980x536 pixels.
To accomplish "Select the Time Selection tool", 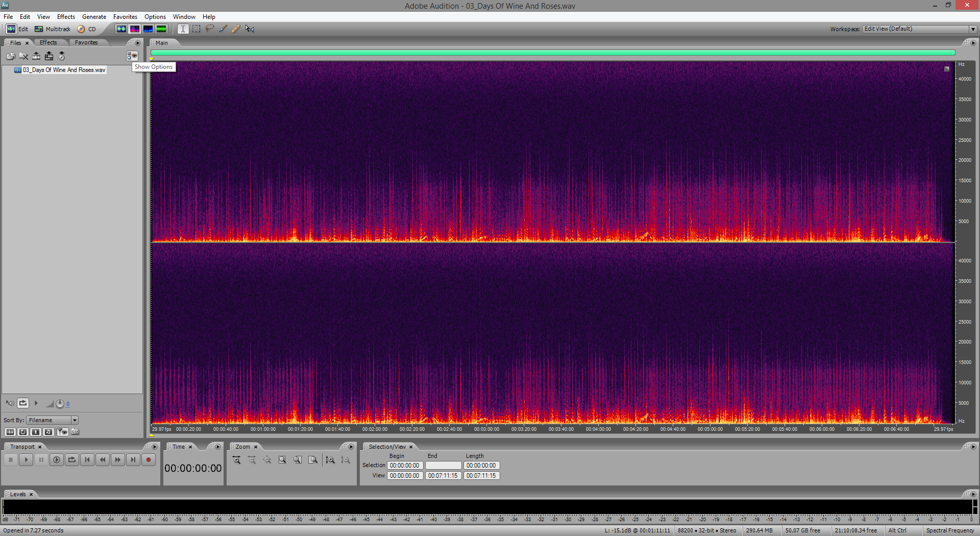I will tap(183, 29).
